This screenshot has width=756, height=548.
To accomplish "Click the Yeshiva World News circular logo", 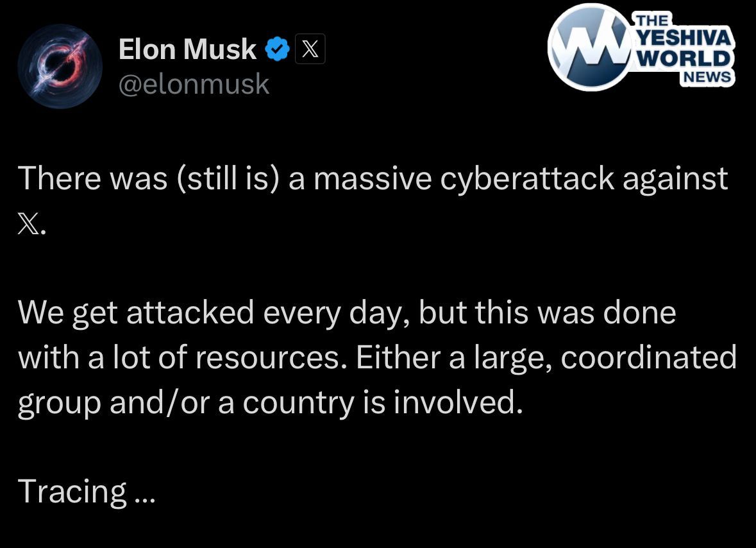I will coord(591,47).
